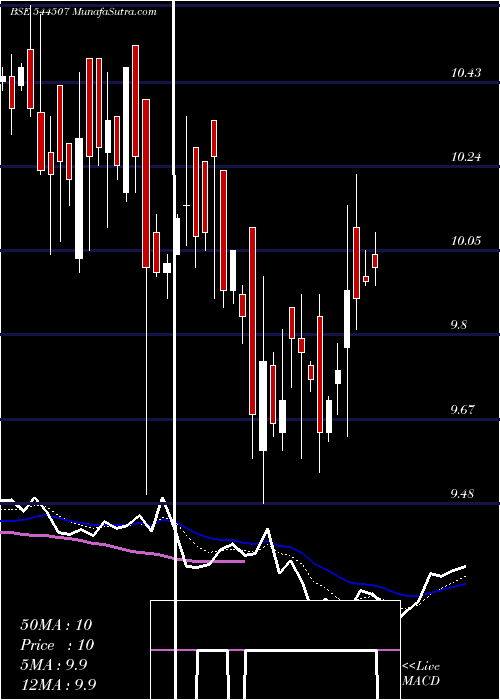The image size is (500, 700).
Task: Click the last red candlestick on the chart
Action: click(375, 261)
